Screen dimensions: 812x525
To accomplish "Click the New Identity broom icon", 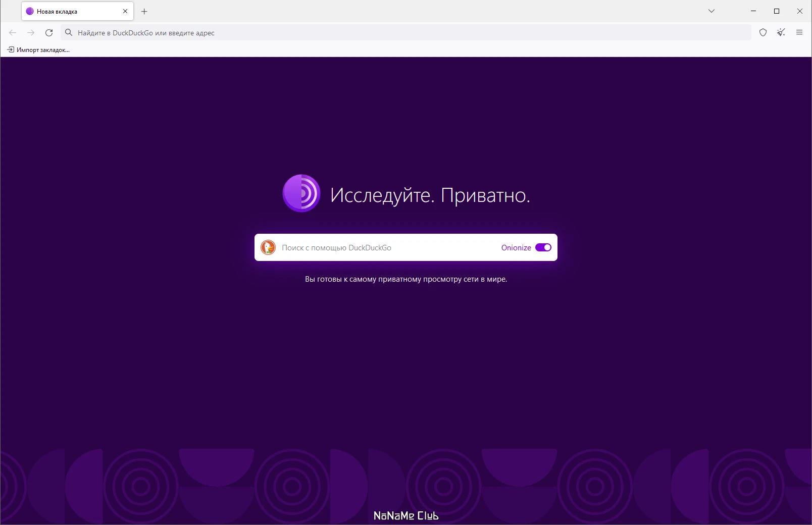I will tap(781, 33).
